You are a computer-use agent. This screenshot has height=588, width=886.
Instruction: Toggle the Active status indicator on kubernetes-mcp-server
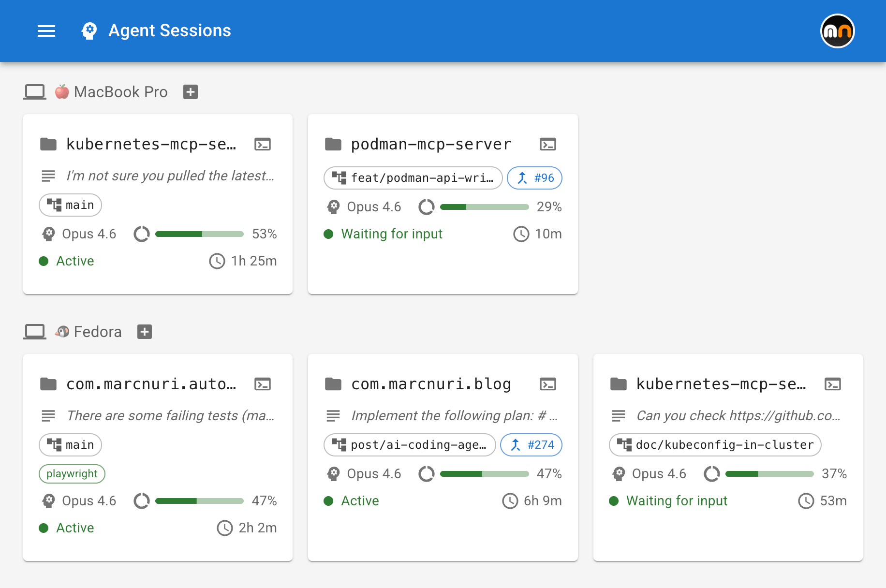(44, 261)
